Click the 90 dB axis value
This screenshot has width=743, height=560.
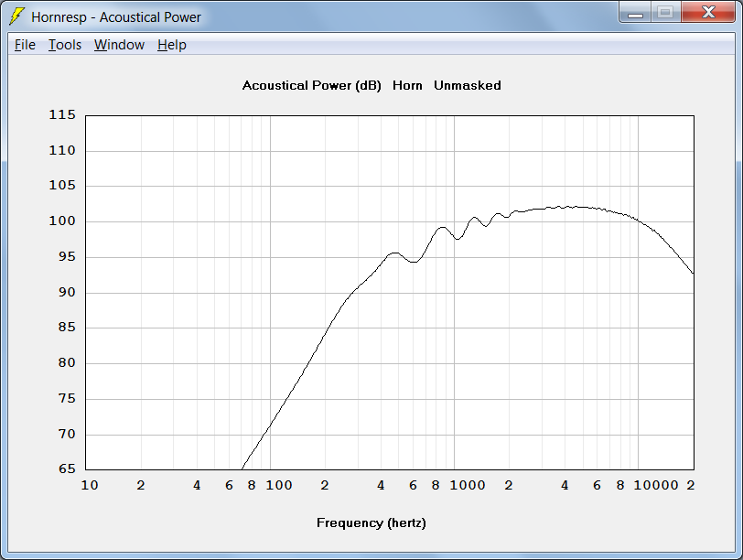coord(67,292)
